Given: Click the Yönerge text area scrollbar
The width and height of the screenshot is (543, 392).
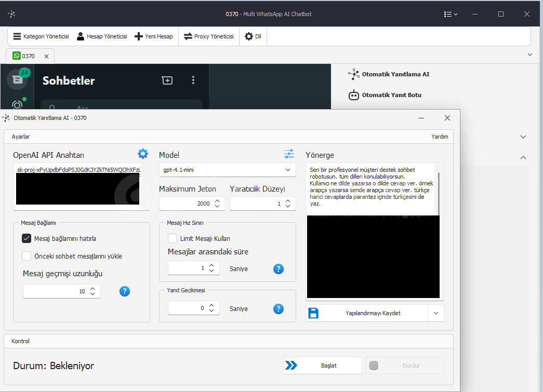Looking at the screenshot, I should 439,194.
